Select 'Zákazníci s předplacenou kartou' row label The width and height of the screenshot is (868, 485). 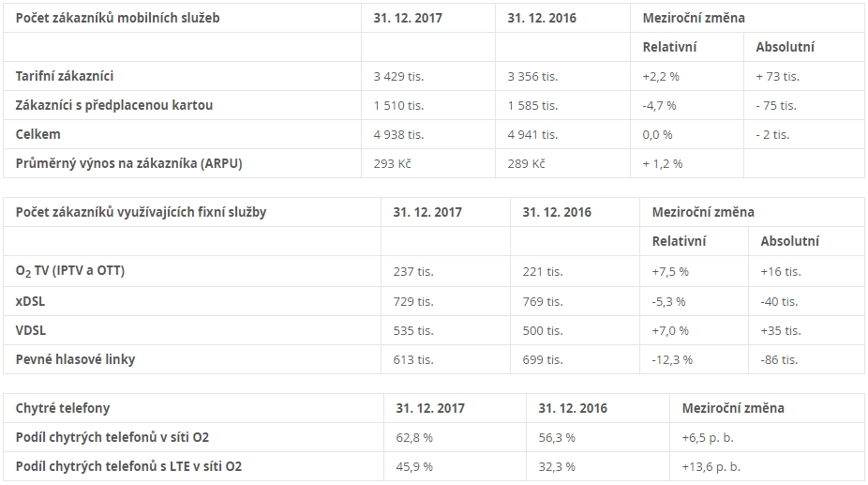[x=114, y=105]
